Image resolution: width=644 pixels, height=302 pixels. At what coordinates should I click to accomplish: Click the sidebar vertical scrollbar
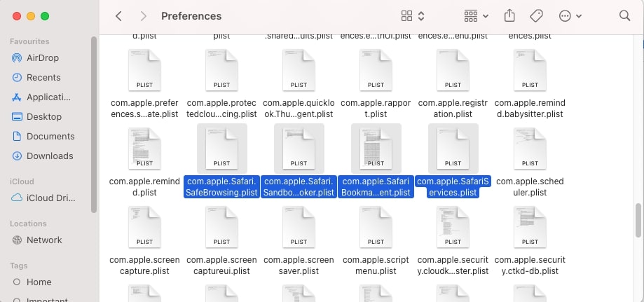point(94,125)
